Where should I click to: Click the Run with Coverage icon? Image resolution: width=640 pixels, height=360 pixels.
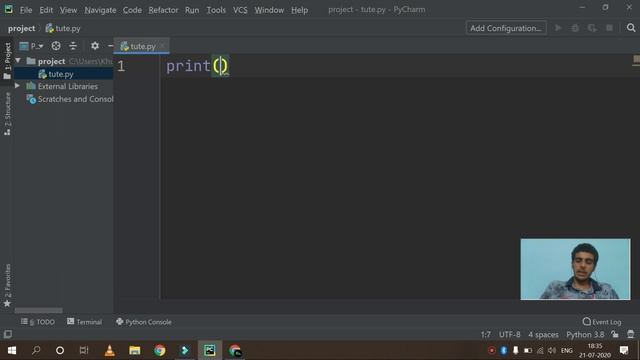pos(592,28)
